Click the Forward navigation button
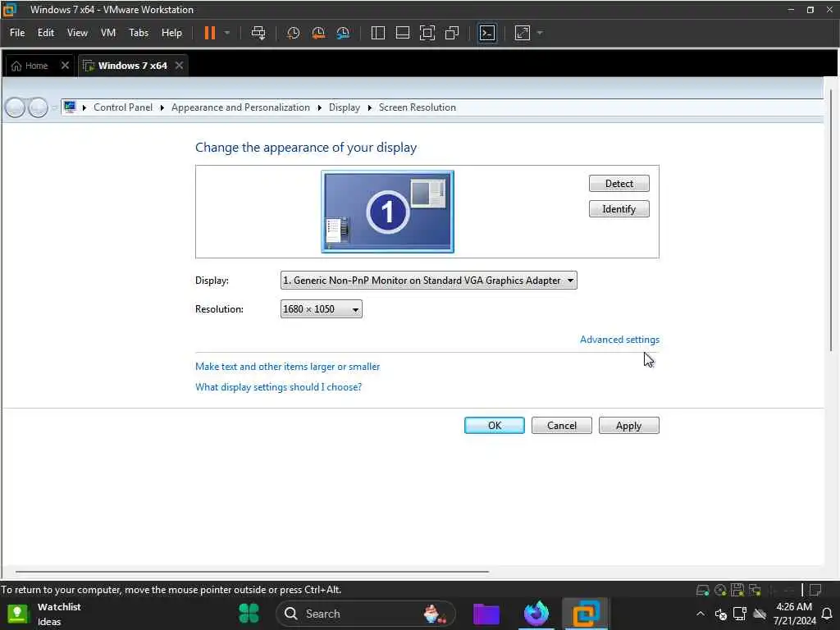The image size is (840, 630). 38,107
